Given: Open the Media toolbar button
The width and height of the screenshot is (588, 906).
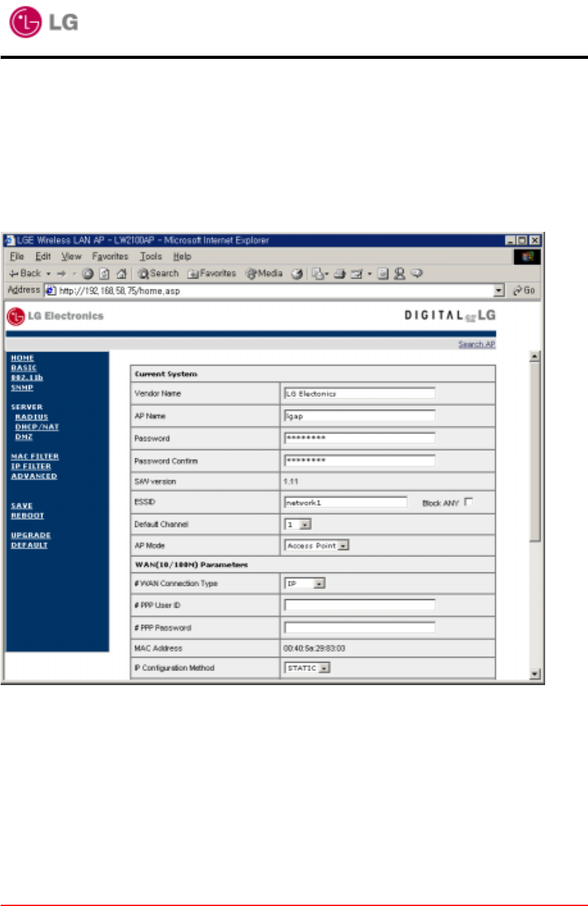Looking at the screenshot, I should (x=264, y=273).
